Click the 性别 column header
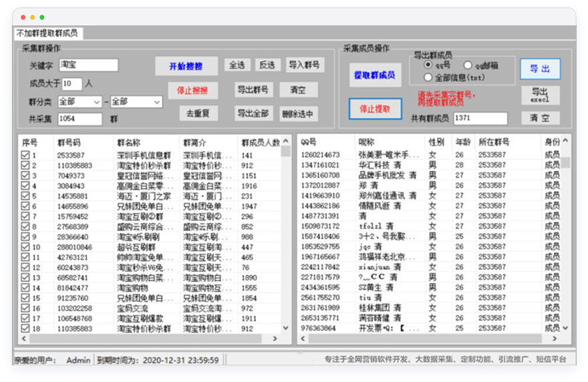Screen dimensions: 588x382 pos(437,142)
